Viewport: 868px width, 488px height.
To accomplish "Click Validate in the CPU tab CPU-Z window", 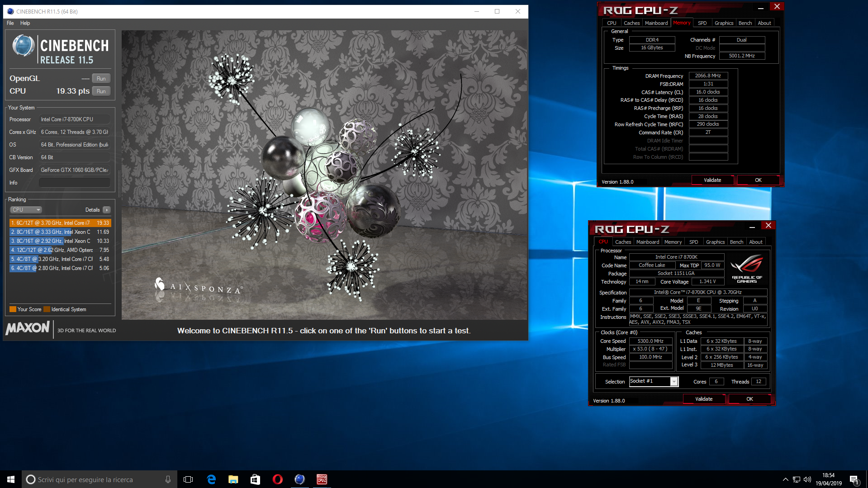I will click(x=704, y=399).
